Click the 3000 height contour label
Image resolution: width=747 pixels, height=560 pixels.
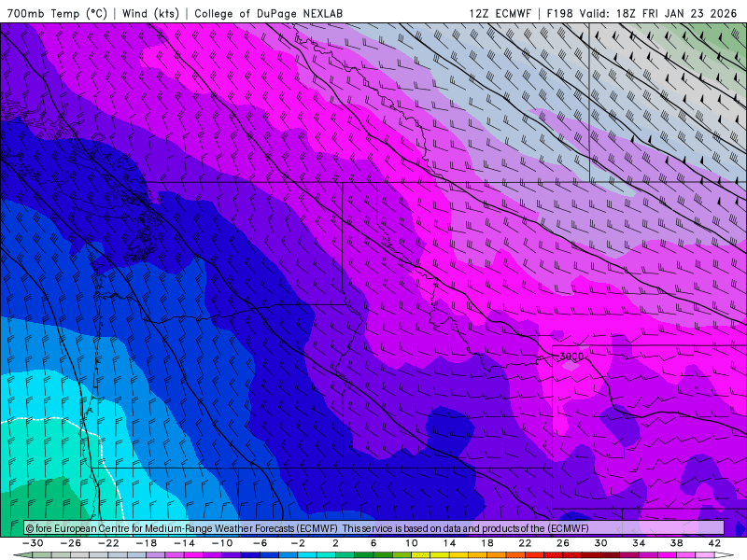pyautogui.click(x=571, y=357)
